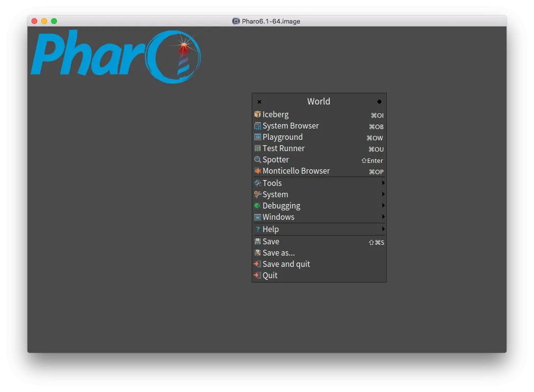Image resolution: width=534 pixels, height=392 pixels.
Task: Expand the Debugging submenu arrow
Action: (x=383, y=206)
